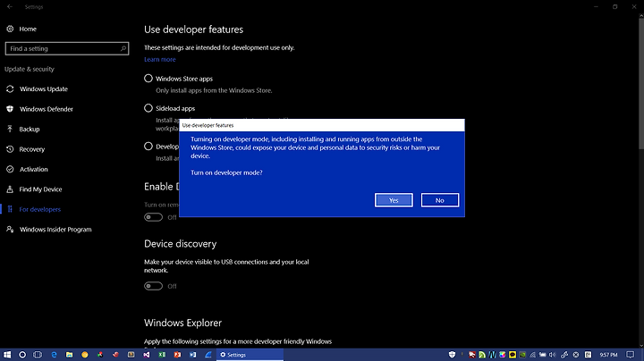Click the Yes button in the dialog

tap(394, 200)
